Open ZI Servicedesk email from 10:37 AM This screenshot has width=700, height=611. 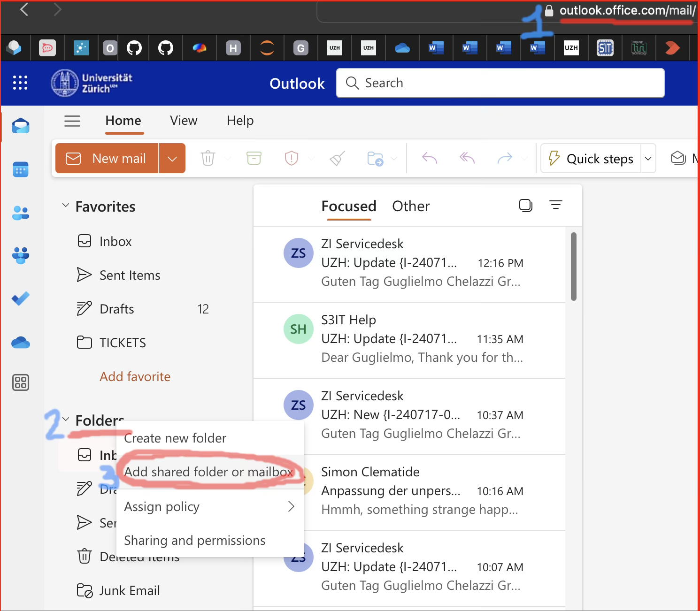coord(409,416)
